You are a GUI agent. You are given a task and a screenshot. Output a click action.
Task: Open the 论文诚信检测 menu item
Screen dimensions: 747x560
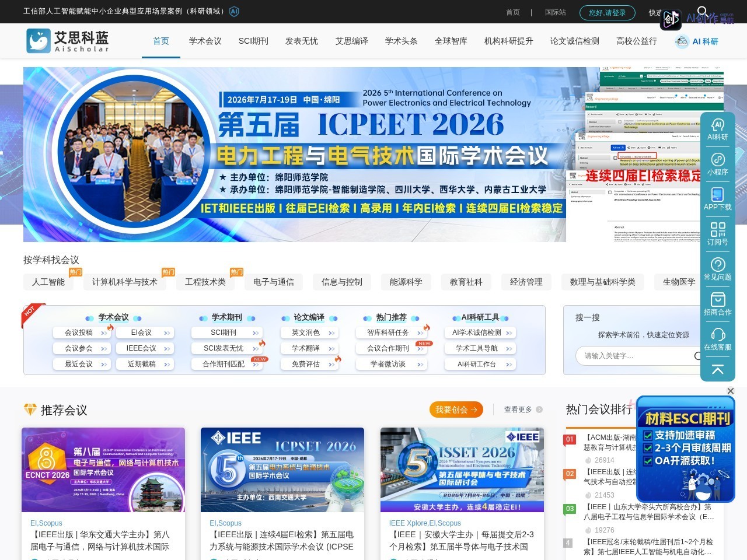575,41
